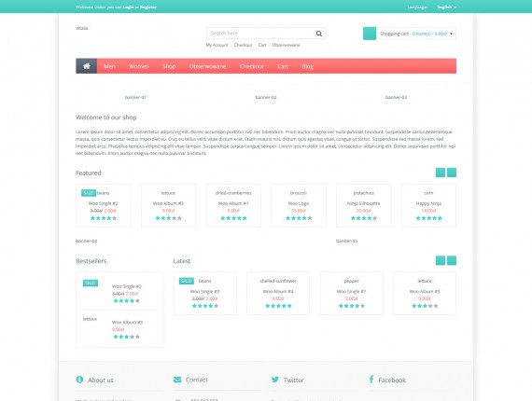Open the Women menu item
The height and width of the screenshot is (401, 532).
pos(139,66)
